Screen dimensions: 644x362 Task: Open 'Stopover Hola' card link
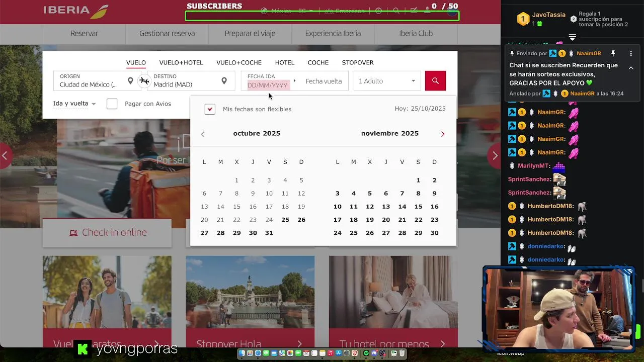[250, 344]
